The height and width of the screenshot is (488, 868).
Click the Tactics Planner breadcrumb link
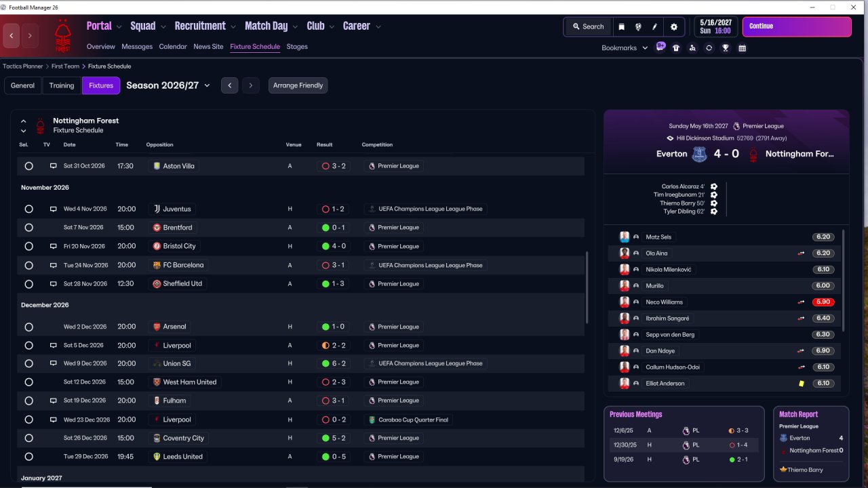click(23, 66)
